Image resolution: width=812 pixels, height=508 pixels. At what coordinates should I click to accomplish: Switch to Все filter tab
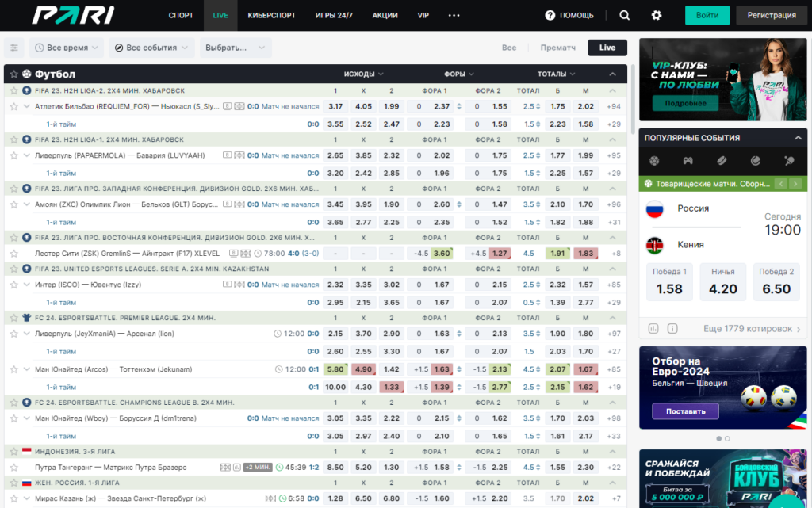coord(509,48)
